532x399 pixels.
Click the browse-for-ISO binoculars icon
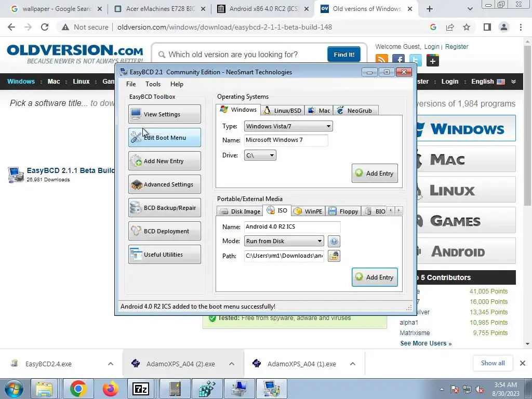point(334,256)
